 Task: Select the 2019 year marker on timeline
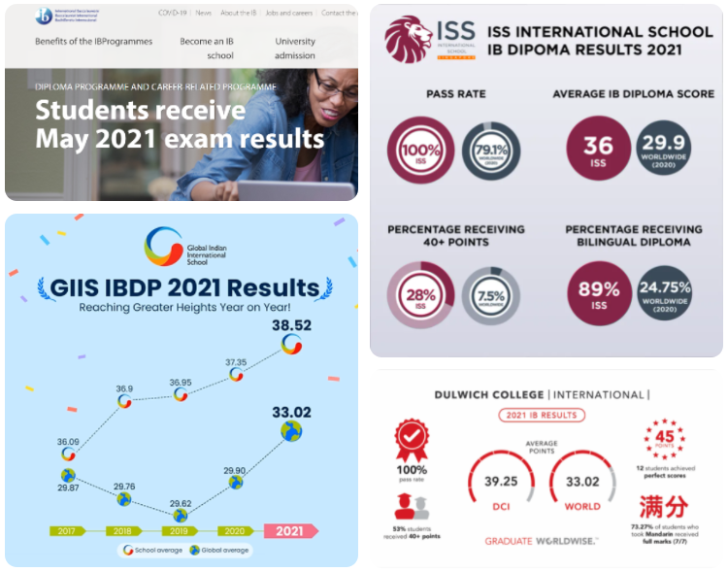[180, 530]
